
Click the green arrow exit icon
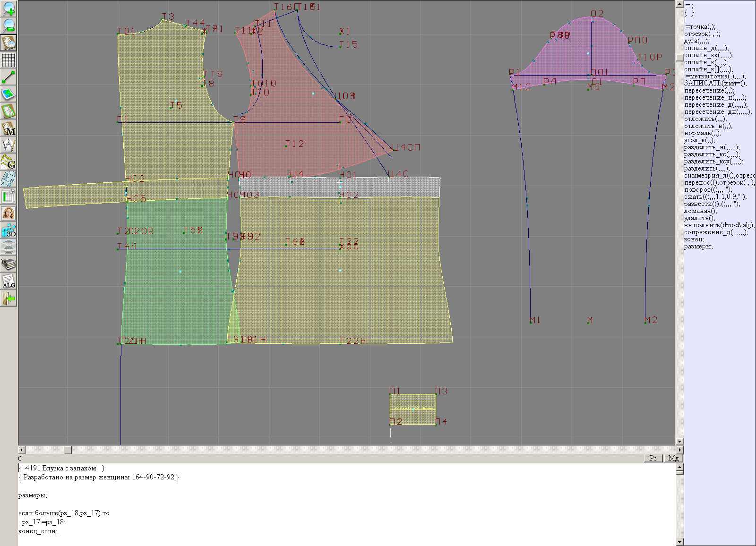(x=9, y=299)
